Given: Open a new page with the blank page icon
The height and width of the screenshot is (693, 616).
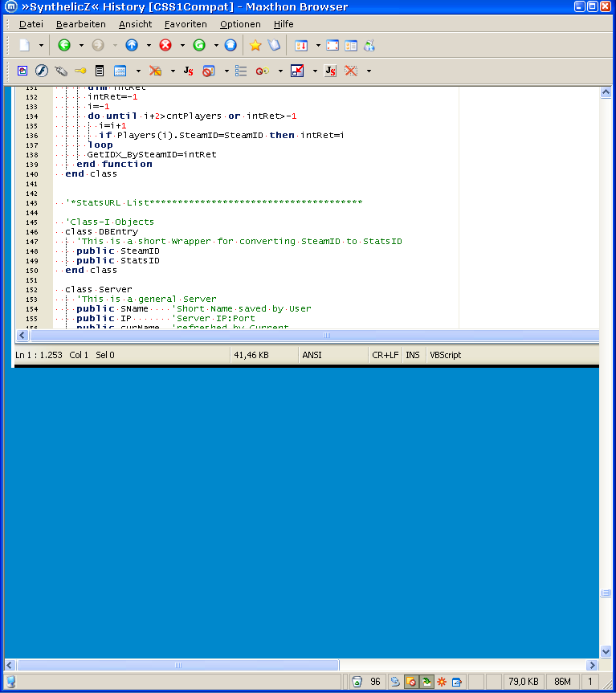Looking at the screenshot, I should [25, 45].
